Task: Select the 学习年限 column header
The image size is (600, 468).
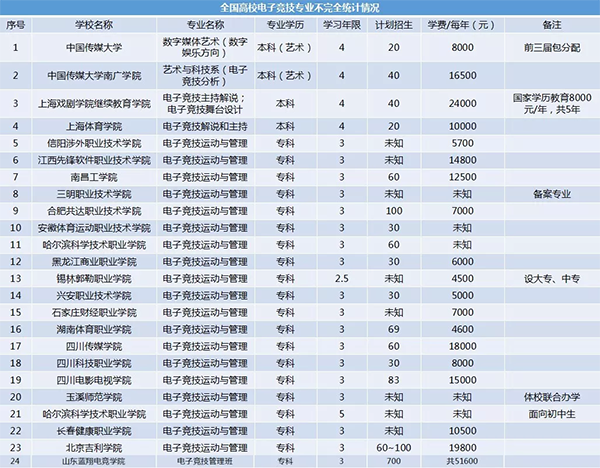Action: coord(342,25)
